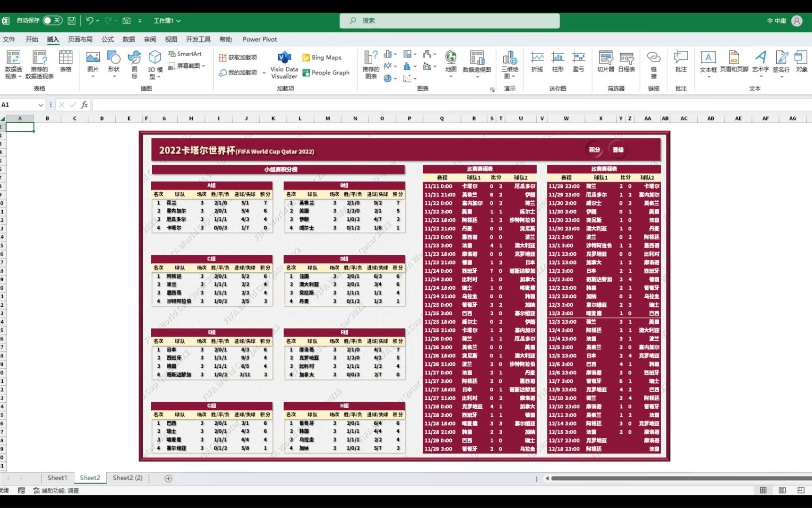The image size is (812, 508).
Task: Insert Line sparkline (折线)
Action: pyautogui.click(x=537, y=62)
